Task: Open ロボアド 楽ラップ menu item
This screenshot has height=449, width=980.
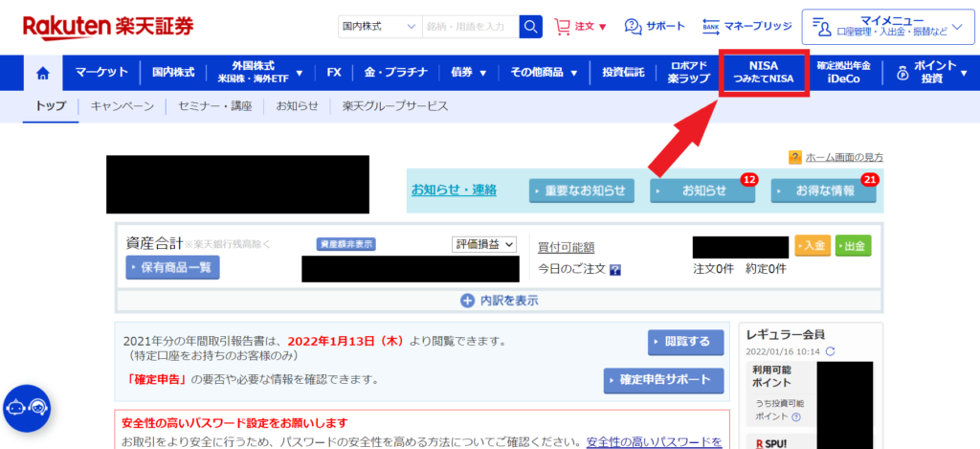Action: [x=688, y=73]
